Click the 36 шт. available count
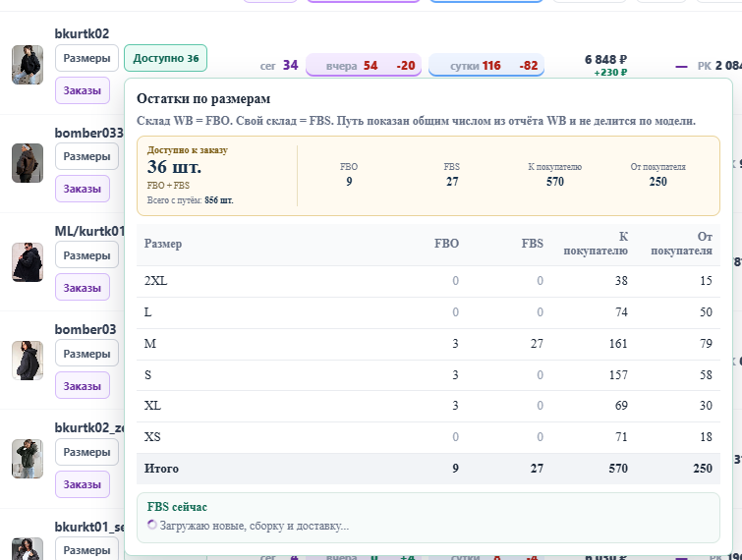Screen dimensions: 742x560 tap(174, 167)
